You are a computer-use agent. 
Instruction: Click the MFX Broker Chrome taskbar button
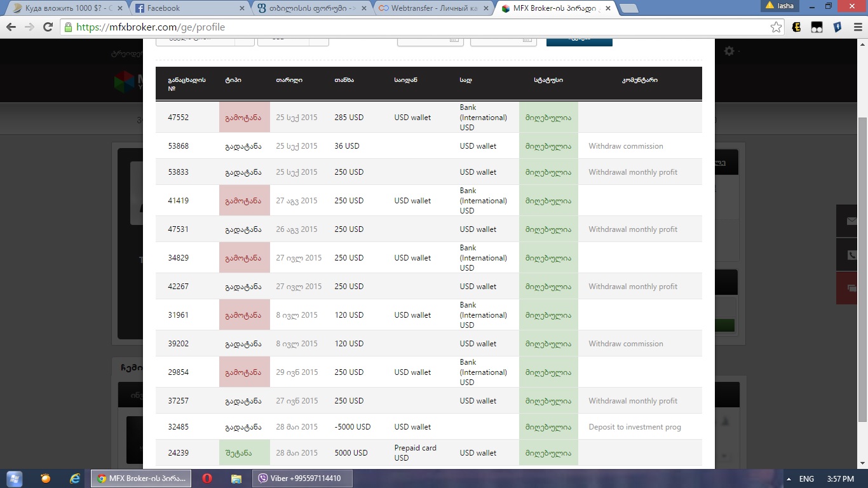point(140,478)
